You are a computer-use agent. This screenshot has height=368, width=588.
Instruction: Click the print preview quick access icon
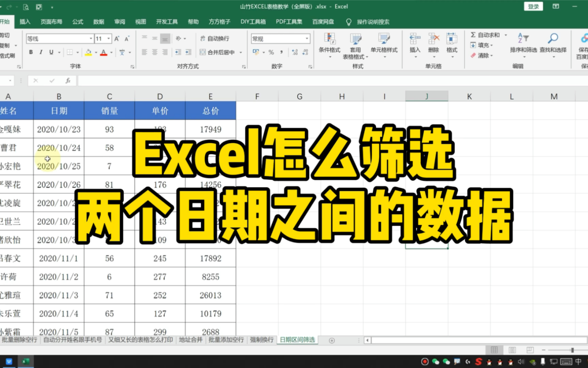tap(26, 7)
